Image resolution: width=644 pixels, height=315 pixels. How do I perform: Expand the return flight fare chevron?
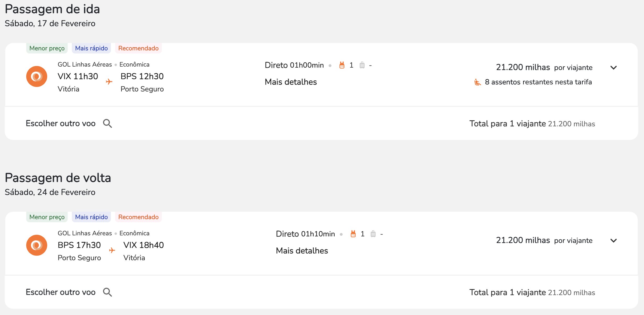click(614, 241)
